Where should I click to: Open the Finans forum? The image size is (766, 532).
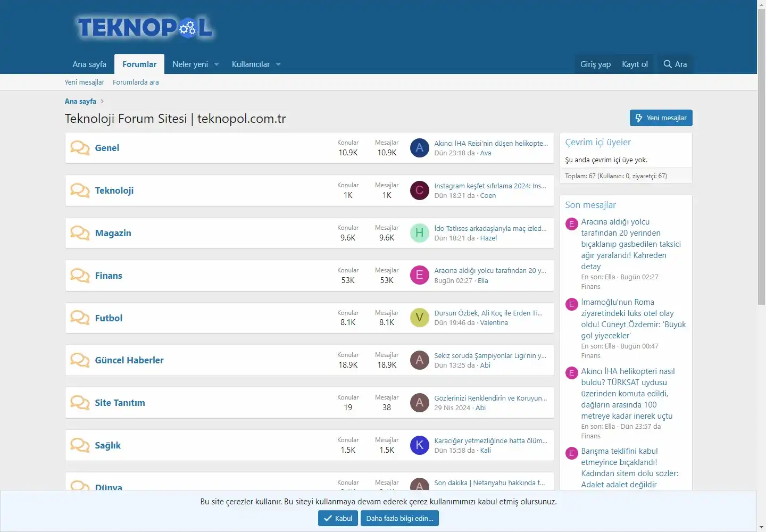[109, 276]
